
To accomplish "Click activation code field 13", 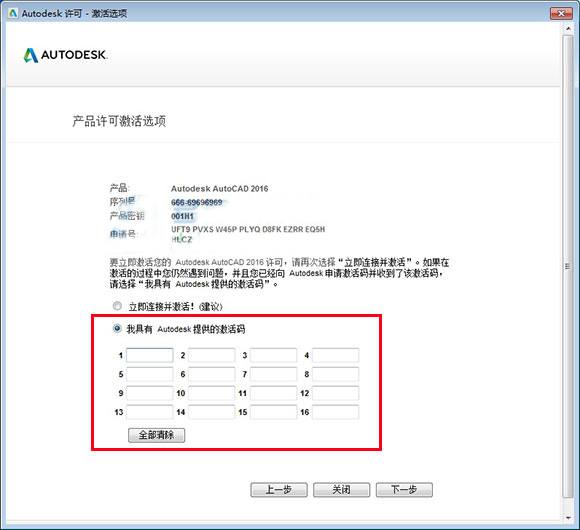I will point(149,412).
